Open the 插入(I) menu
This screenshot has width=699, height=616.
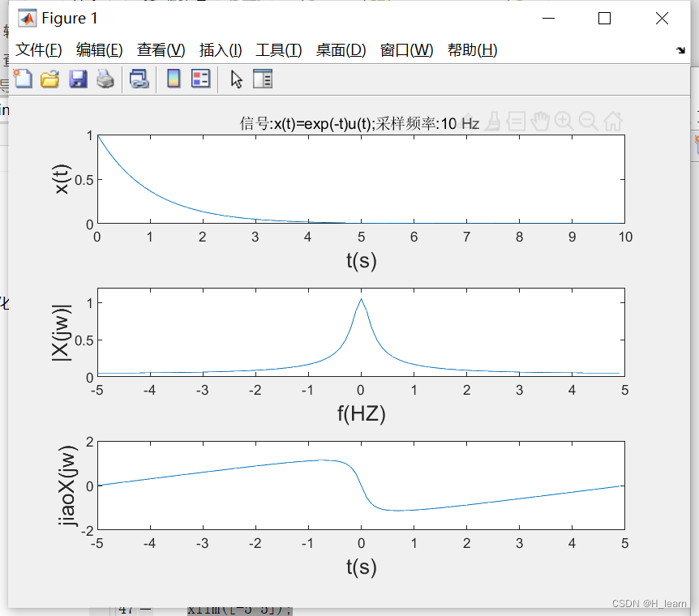tap(221, 50)
